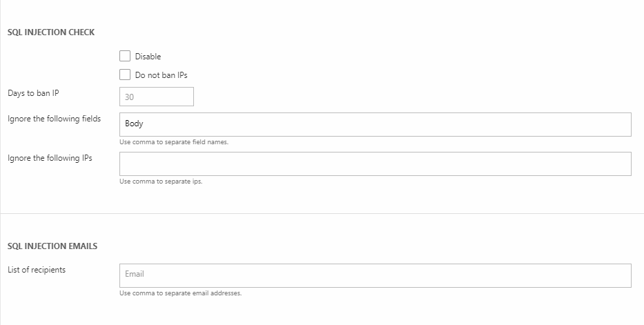Viewport: 644px width, 325px height.
Task: Click the "Use comma to separate ips" hint
Action: [161, 181]
